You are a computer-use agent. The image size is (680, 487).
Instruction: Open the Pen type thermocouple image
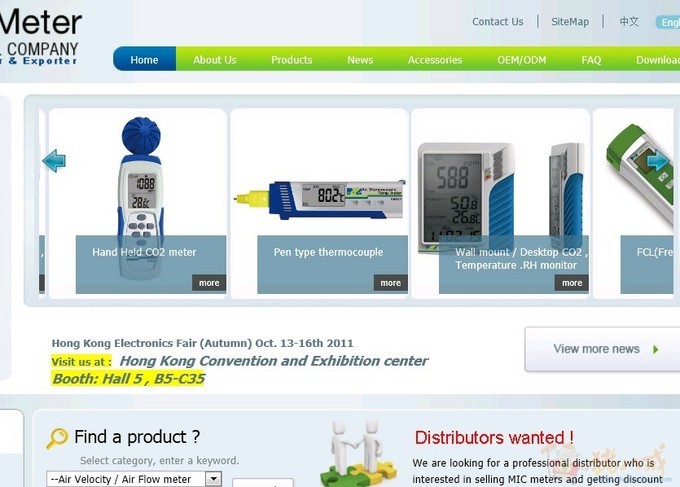[320, 199]
